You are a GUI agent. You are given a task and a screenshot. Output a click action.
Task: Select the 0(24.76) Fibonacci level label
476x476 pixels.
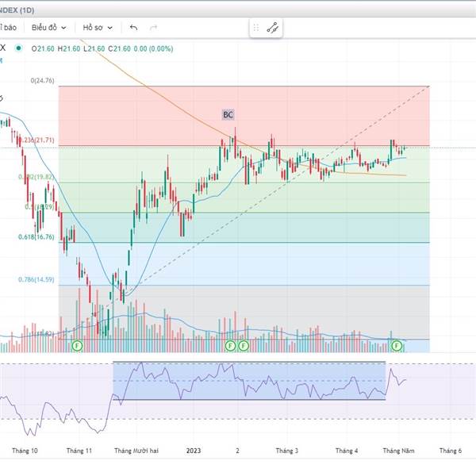click(x=42, y=80)
